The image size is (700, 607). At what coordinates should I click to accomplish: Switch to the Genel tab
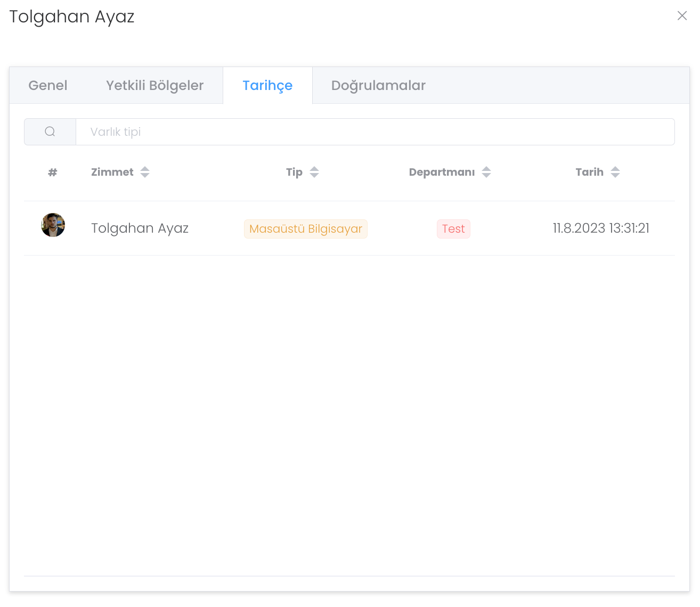48,85
